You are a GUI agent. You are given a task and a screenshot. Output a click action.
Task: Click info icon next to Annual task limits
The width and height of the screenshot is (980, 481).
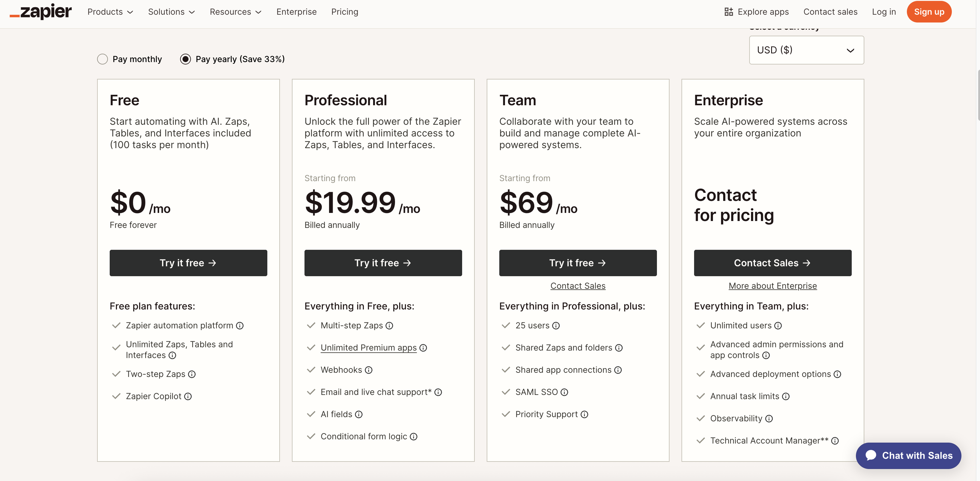pyautogui.click(x=786, y=396)
